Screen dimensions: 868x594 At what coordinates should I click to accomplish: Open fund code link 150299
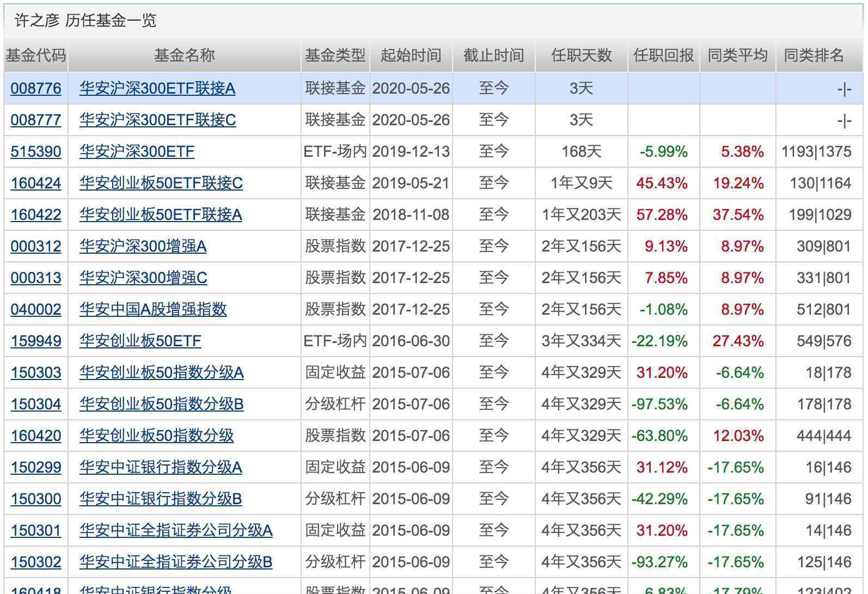click(36, 467)
